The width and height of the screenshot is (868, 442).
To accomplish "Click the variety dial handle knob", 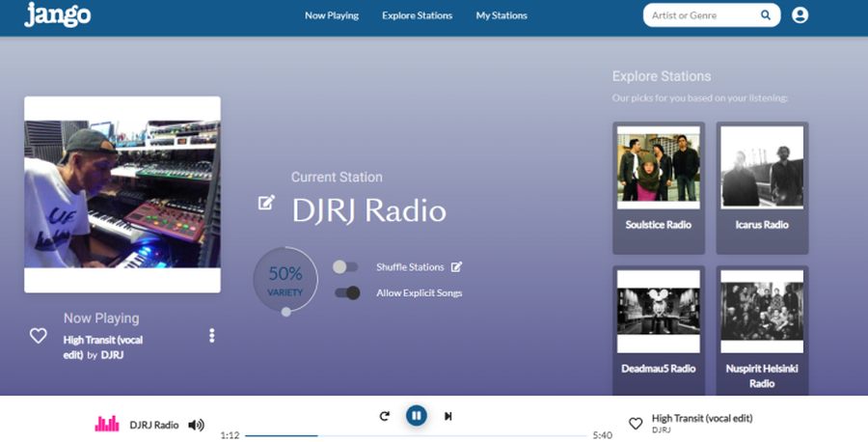I will 286,312.
